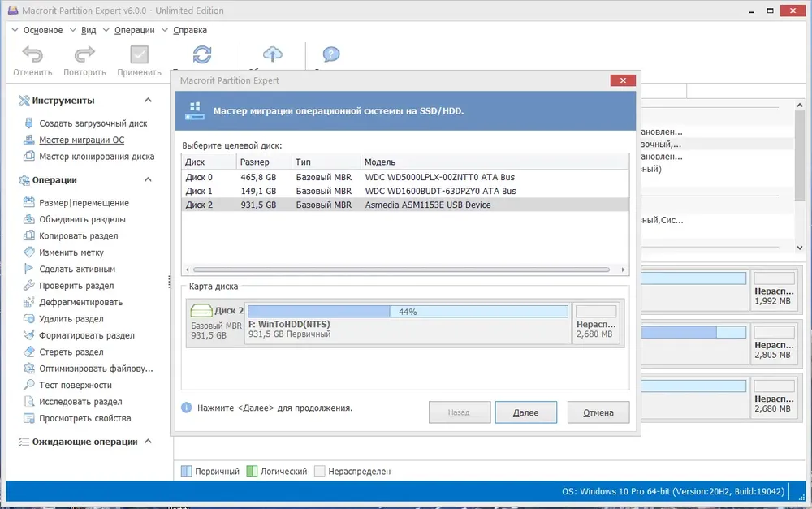Click the Оптимизировать файлову... gear icon
812x509 pixels.
[x=29, y=369]
